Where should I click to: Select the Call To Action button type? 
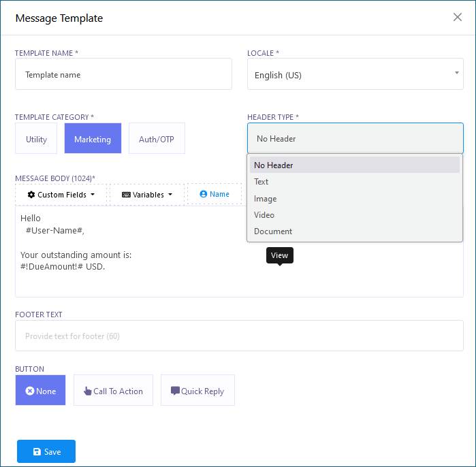(113, 391)
